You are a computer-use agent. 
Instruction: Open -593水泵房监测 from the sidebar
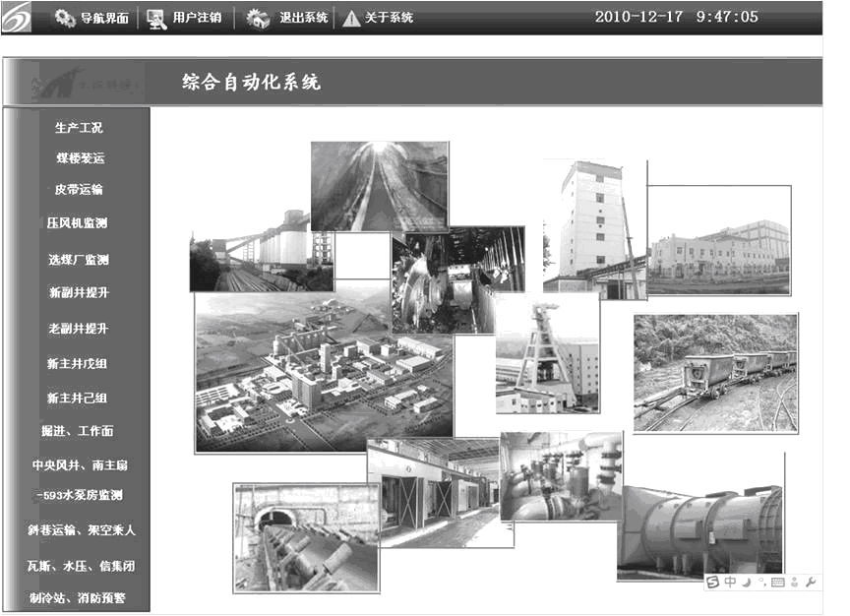pos(79,495)
